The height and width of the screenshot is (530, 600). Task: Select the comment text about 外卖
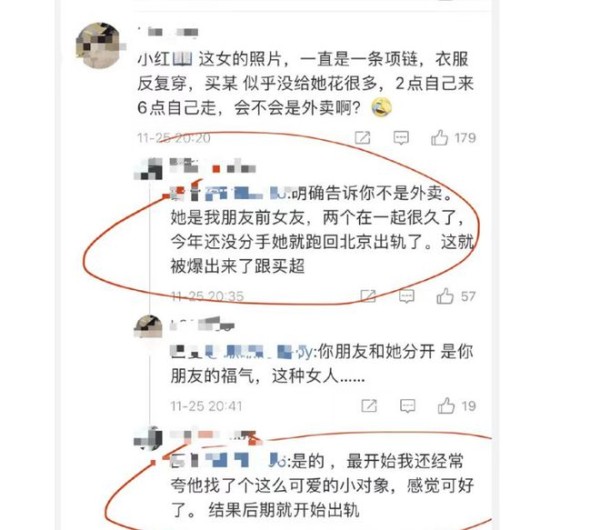[x=305, y=83]
